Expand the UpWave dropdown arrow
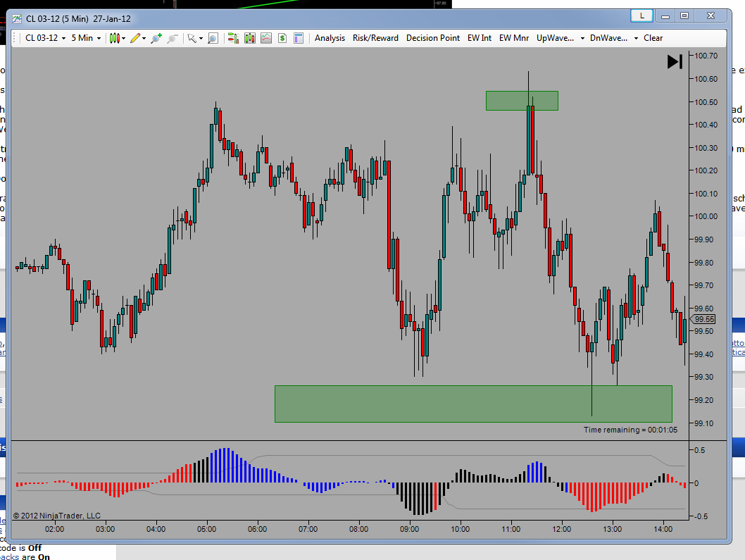 click(x=582, y=39)
